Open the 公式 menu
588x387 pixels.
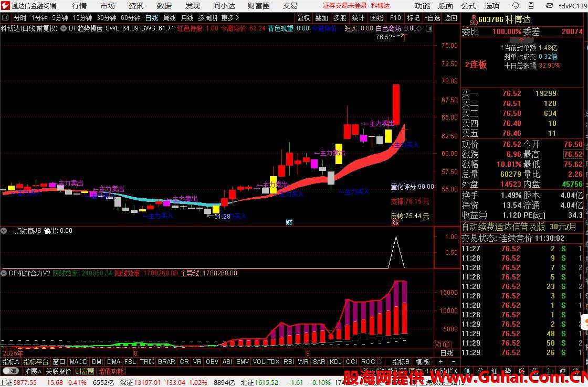tap(469, 6)
